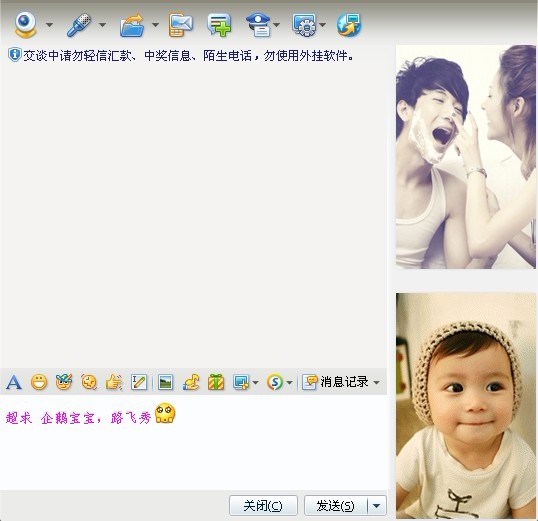Send a gift using the gift box icon
This screenshot has height=521, width=538.
tap(216, 382)
